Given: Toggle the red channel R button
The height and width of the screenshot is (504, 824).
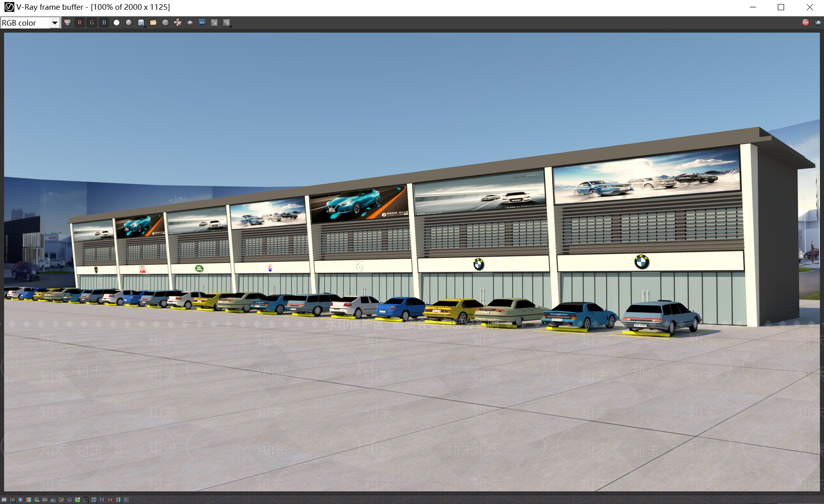Looking at the screenshot, I should 80,23.
